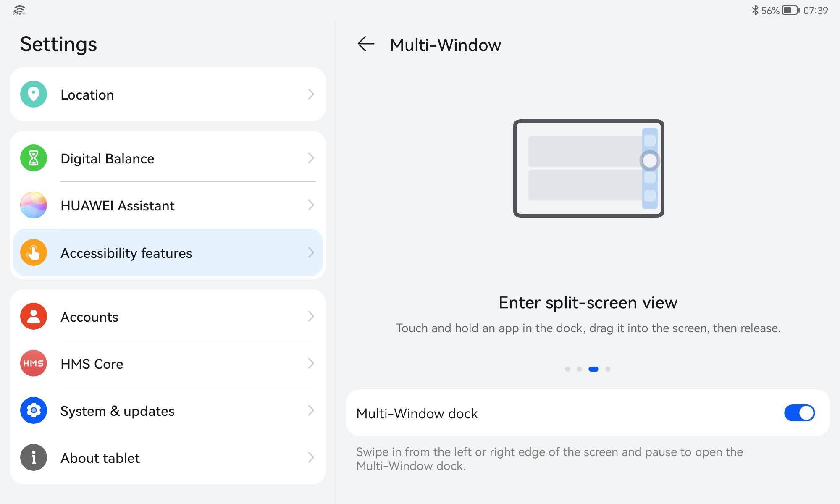
Task: Open the Digital Balance menu entry
Action: (x=108, y=159)
